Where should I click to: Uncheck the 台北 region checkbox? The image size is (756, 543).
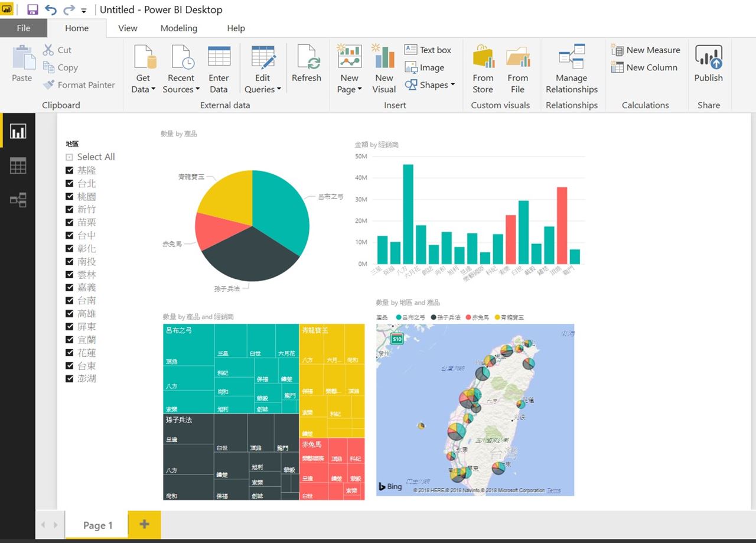(x=70, y=183)
